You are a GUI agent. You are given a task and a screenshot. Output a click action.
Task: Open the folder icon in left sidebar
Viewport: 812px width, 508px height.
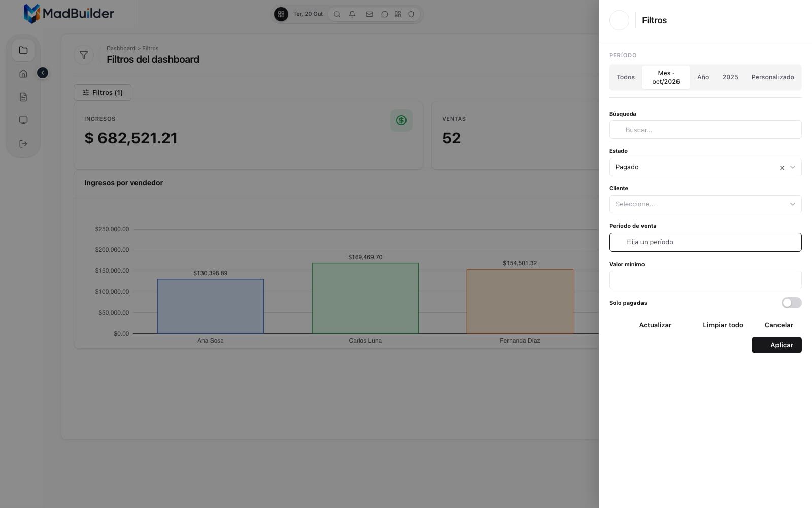tap(23, 50)
